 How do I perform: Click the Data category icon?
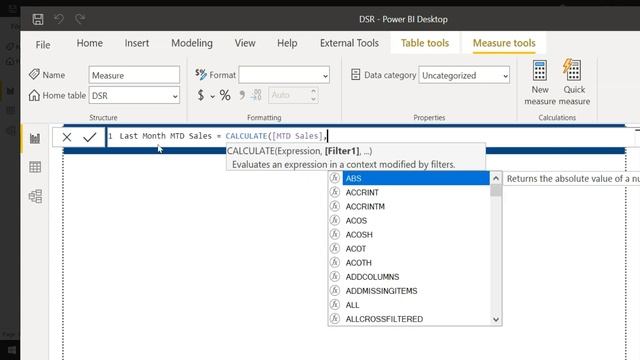(356, 75)
